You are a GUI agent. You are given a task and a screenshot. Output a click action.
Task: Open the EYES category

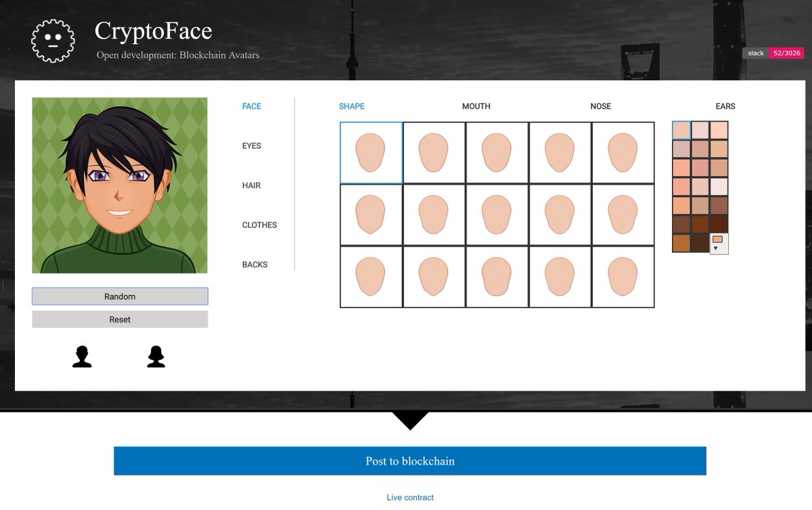click(252, 146)
